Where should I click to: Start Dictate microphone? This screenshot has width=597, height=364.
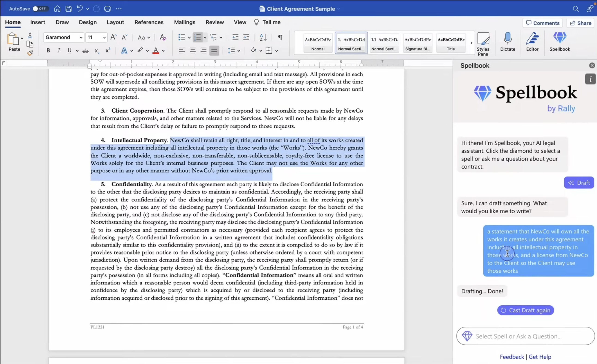(x=507, y=42)
